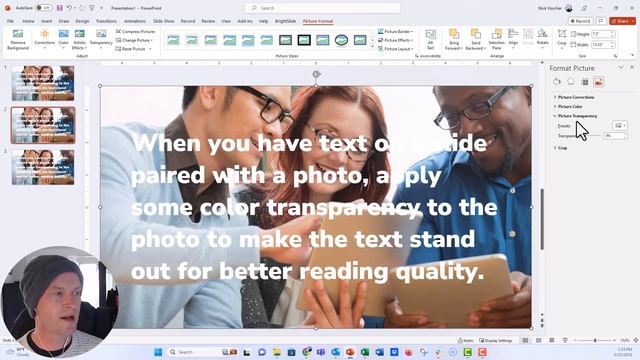Open the Change Picture dropdown
640x360 pixels.
[x=134, y=40]
